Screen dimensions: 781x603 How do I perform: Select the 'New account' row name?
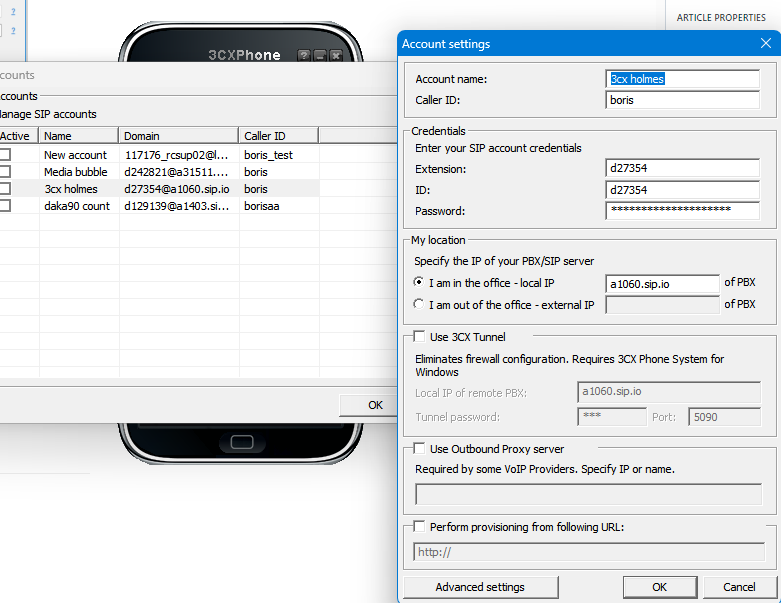coord(75,155)
